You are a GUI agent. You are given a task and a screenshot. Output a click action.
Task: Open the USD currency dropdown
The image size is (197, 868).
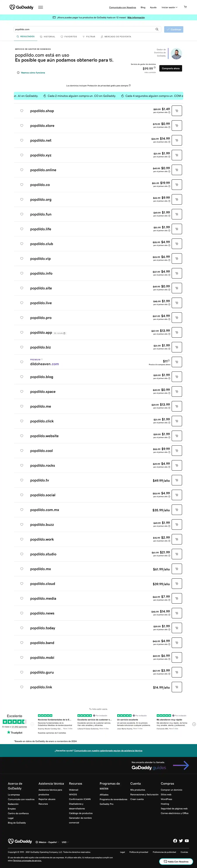click(65, 842)
